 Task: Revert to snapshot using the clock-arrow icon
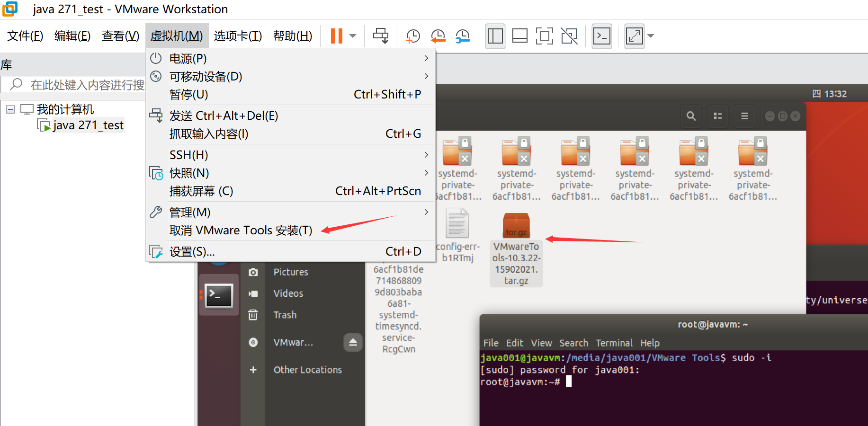(438, 36)
